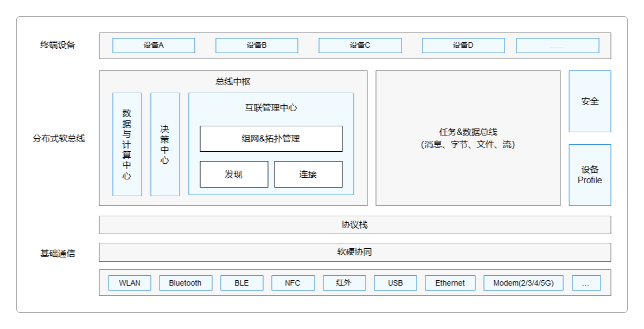
Task: Click the 设备C box
Action: pyautogui.click(x=360, y=46)
